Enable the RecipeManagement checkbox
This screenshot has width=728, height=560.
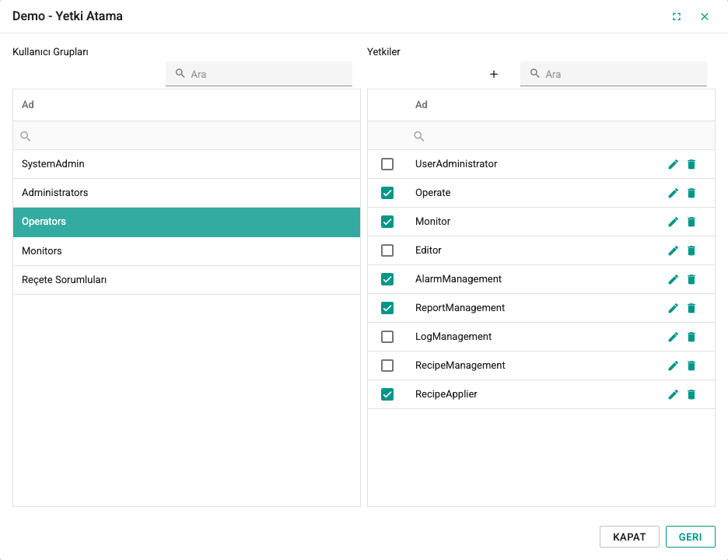click(387, 366)
